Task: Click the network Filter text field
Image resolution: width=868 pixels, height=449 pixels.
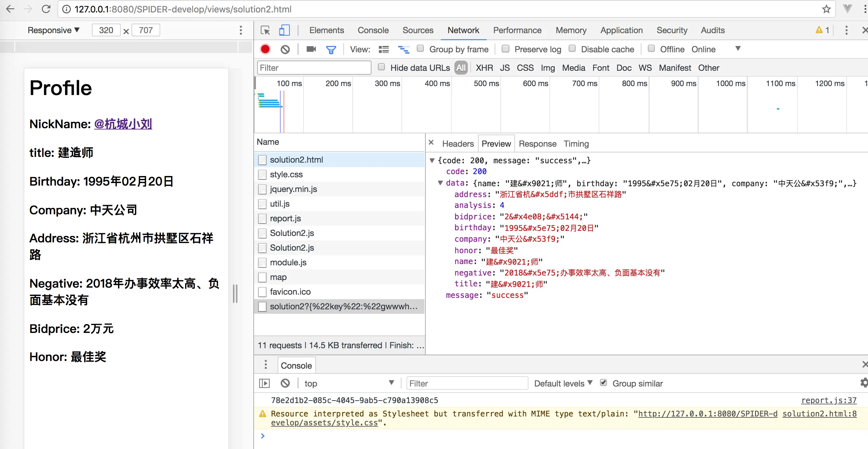Action: [x=314, y=68]
